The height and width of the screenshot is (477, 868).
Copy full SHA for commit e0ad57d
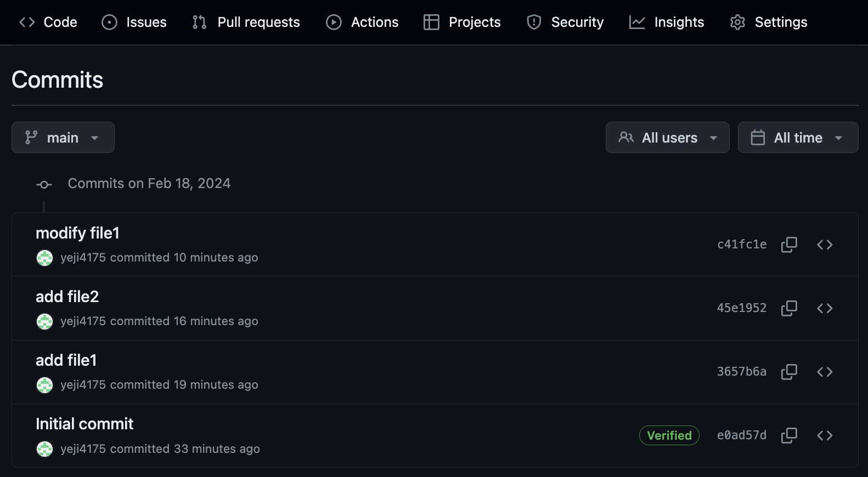pos(789,435)
